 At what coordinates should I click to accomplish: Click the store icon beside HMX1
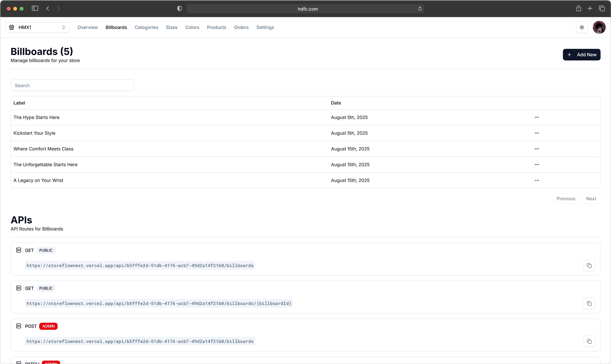coord(11,27)
